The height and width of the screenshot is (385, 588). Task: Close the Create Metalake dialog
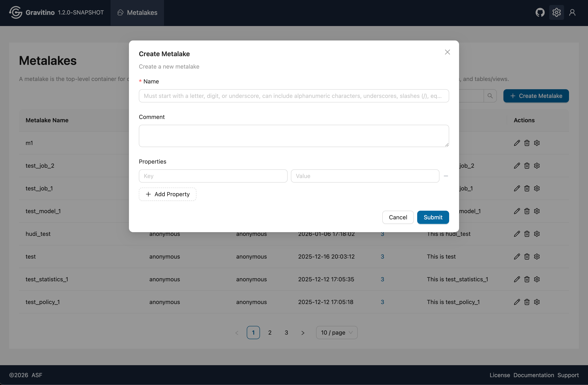tap(447, 52)
